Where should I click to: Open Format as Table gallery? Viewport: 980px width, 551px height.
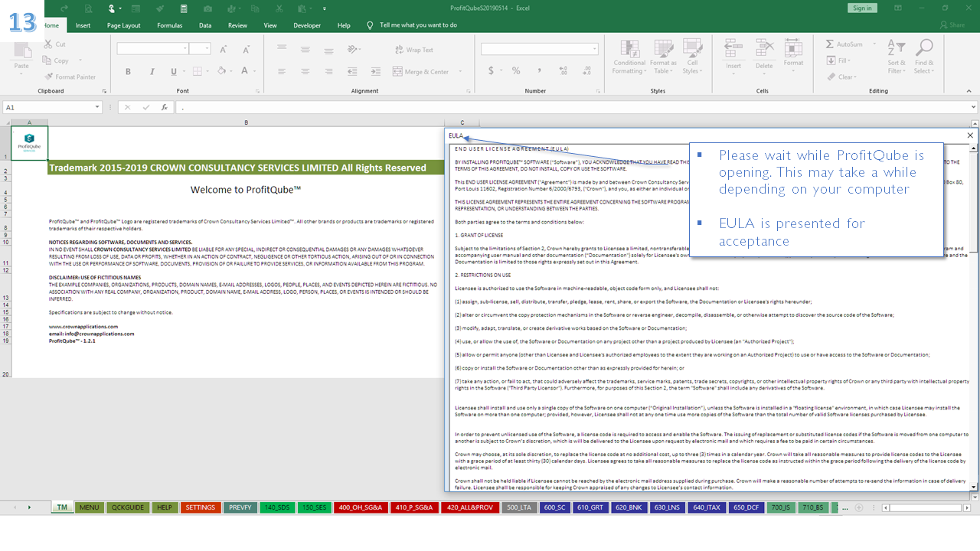(663, 57)
